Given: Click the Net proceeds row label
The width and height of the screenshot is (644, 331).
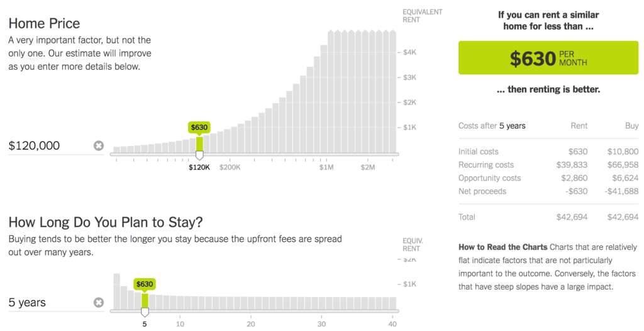Looking at the screenshot, I should click(x=482, y=191).
